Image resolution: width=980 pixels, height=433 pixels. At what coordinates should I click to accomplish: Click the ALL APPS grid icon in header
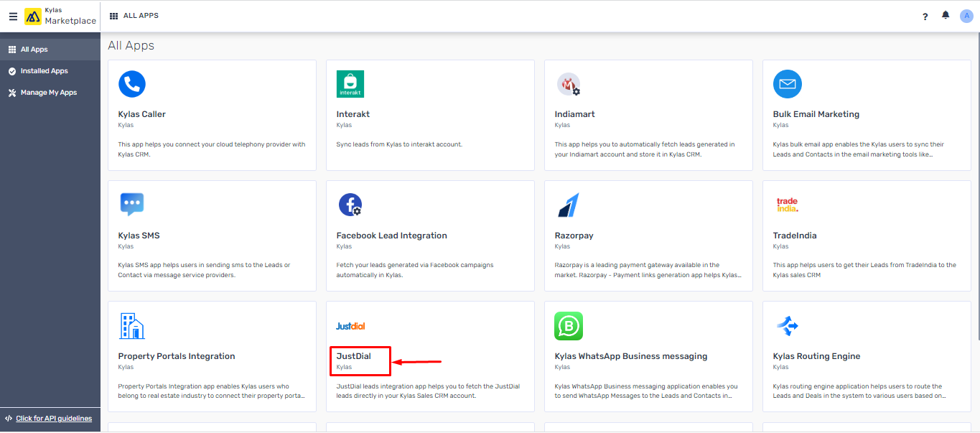[114, 16]
